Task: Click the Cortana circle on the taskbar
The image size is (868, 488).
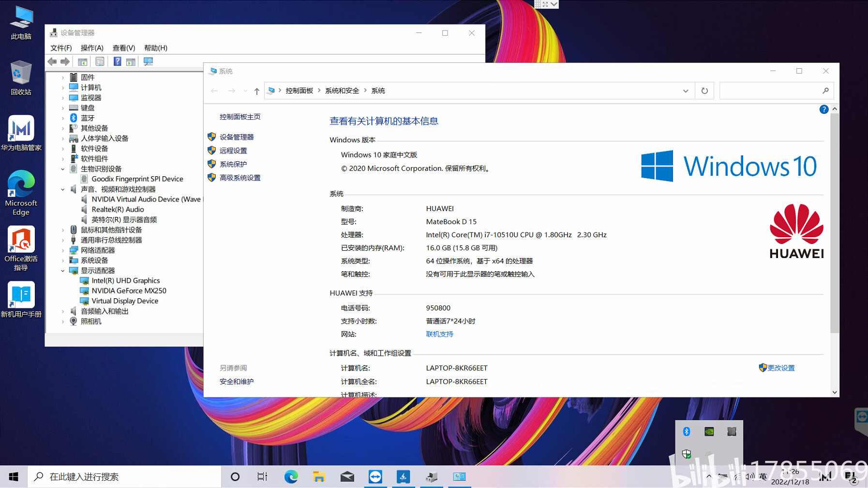Action: tap(235, 476)
